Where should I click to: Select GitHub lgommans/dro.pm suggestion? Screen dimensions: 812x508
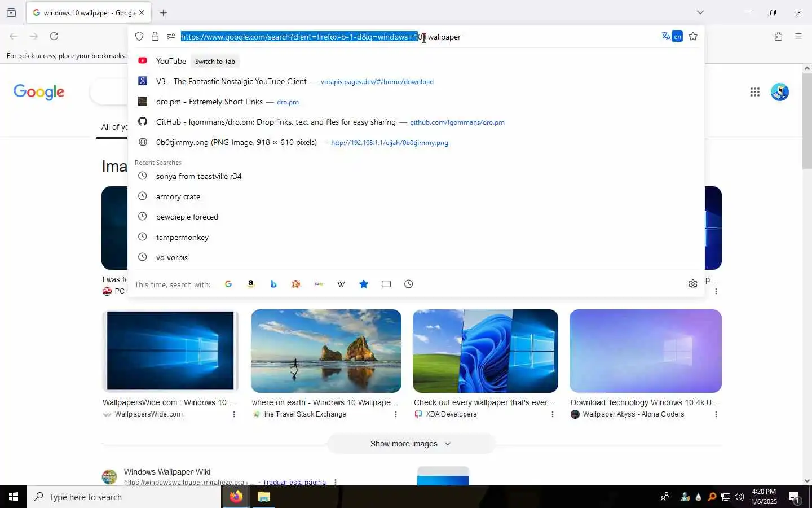(416, 122)
